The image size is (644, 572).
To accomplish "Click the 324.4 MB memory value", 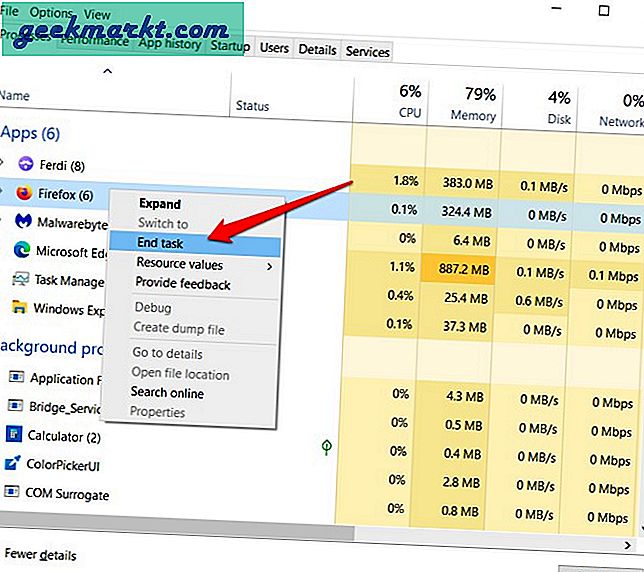I will coord(467,212).
